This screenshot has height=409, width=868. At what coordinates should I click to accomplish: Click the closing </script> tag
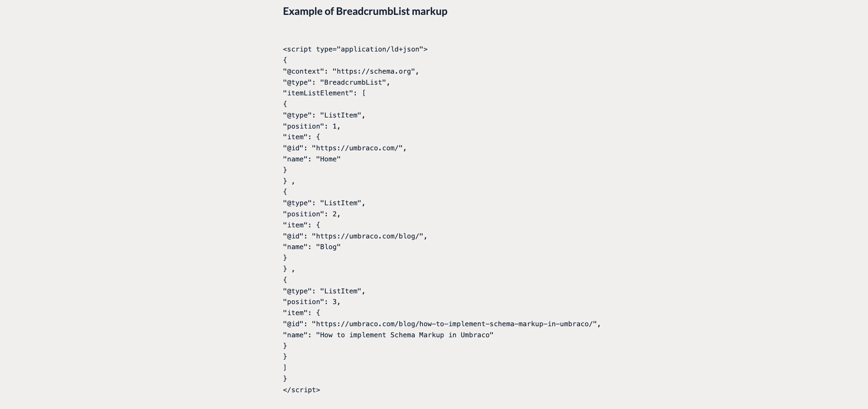301,390
